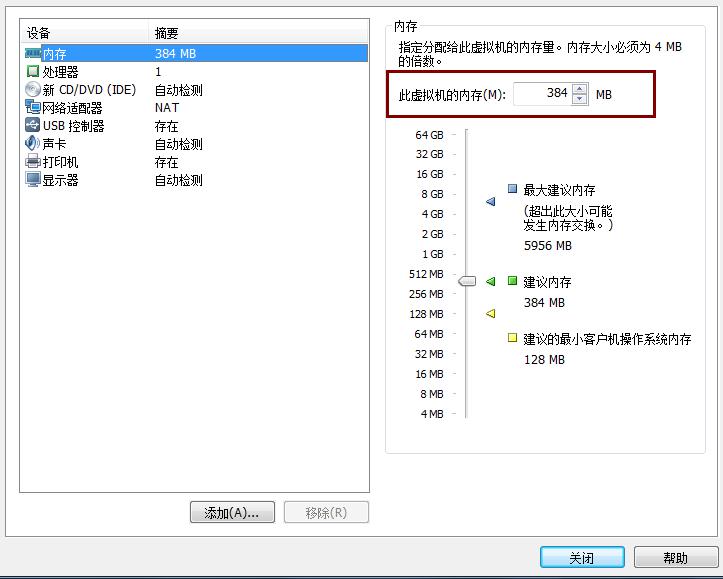This screenshot has height=579, width=723.
Task: Click the disabled 移除(R) remove button
Action: point(326,512)
